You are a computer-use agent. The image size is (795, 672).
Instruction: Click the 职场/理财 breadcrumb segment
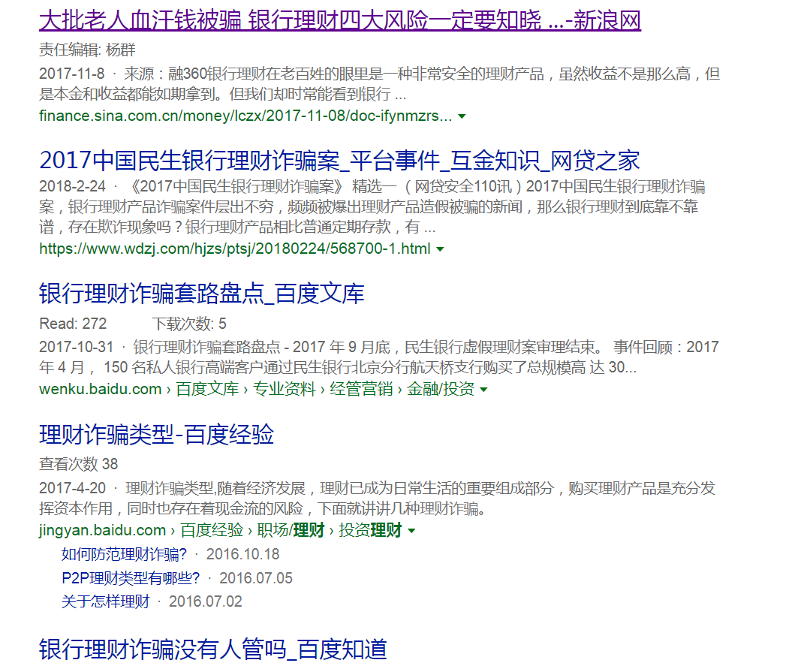tap(291, 530)
